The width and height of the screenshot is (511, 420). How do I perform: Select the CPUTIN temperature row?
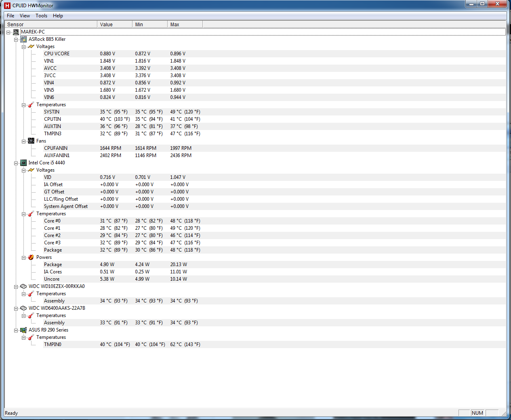click(275, 119)
